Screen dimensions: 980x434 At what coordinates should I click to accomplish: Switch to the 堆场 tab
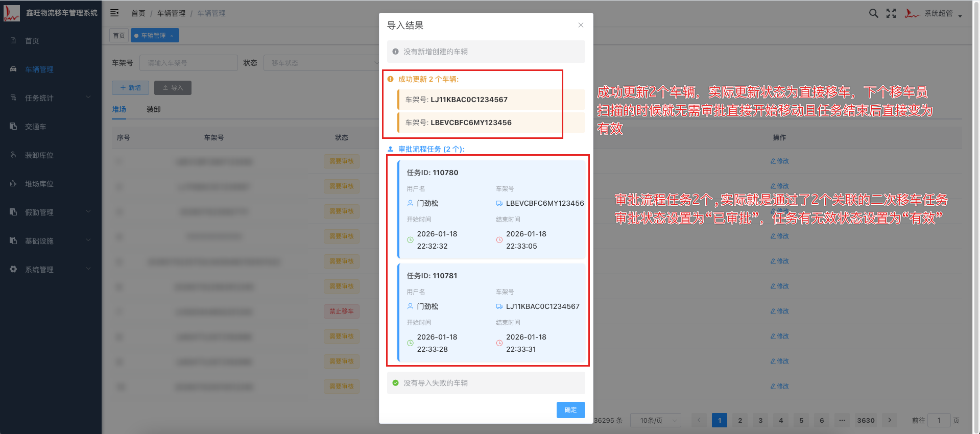[119, 109]
